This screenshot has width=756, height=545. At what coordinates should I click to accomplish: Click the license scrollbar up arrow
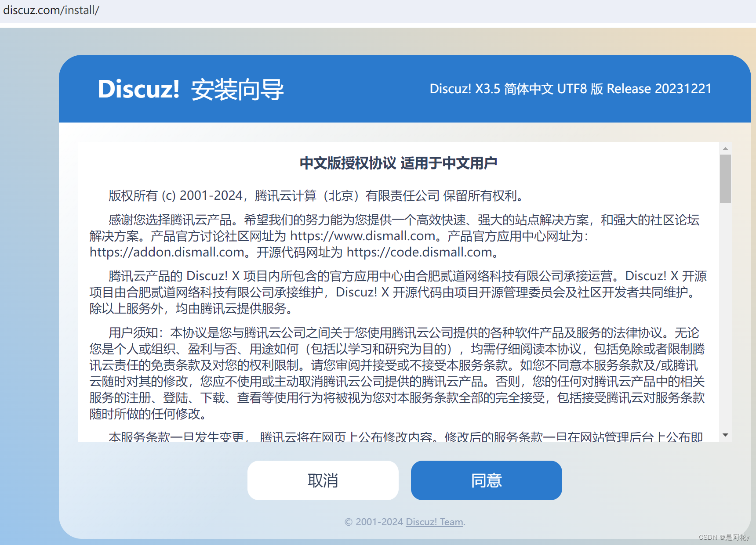[x=725, y=149]
